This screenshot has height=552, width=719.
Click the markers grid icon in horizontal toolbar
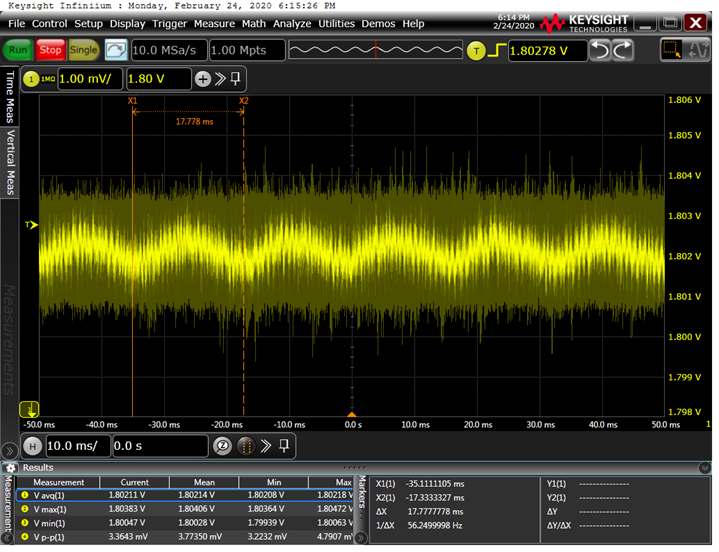(x=246, y=446)
